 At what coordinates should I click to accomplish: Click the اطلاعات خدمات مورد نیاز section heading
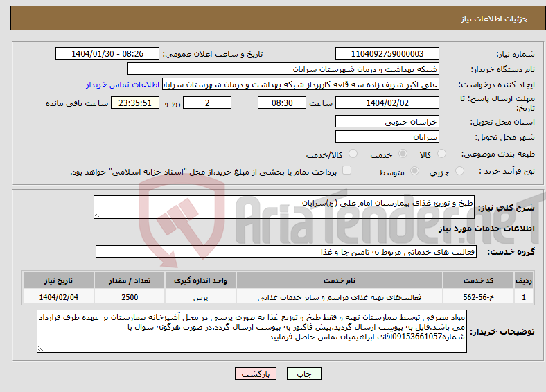[x=486, y=229]
